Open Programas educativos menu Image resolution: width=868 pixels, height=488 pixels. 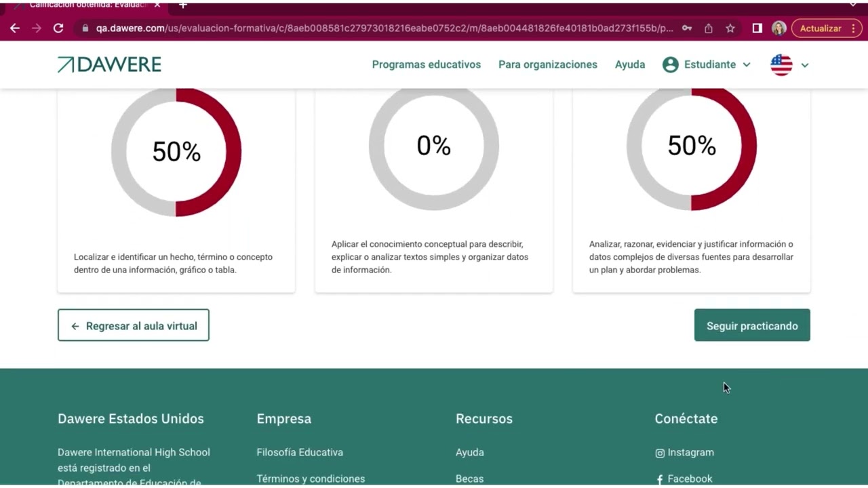tap(427, 64)
